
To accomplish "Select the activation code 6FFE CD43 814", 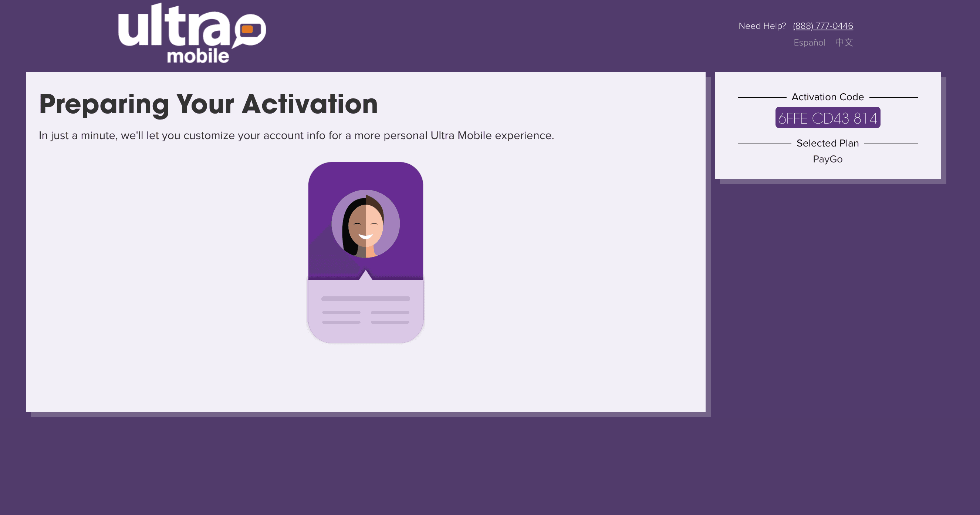I will coord(828,118).
